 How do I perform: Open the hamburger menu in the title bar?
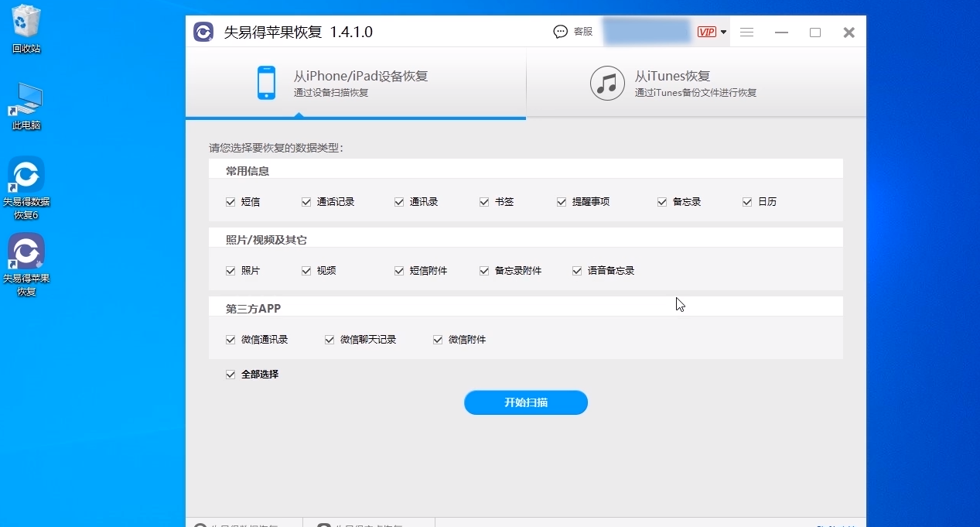pyautogui.click(x=746, y=33)
